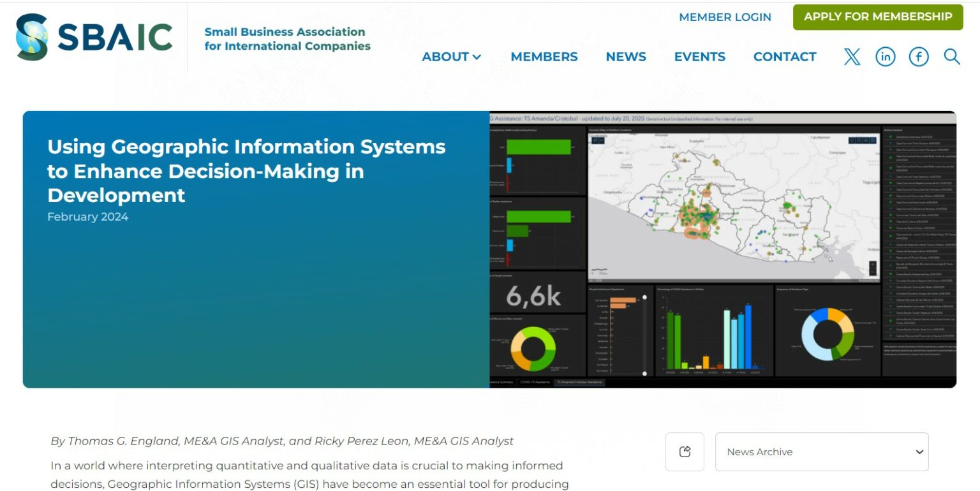Click the LinkedIn icon between X and Facebook
Viewport: 980px width, 491px height.
(885, 56)
